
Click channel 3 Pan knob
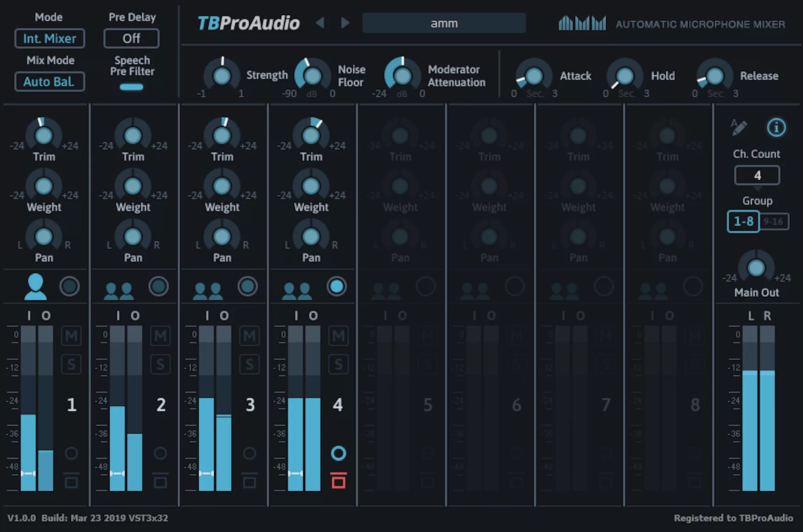pos(222,236)
